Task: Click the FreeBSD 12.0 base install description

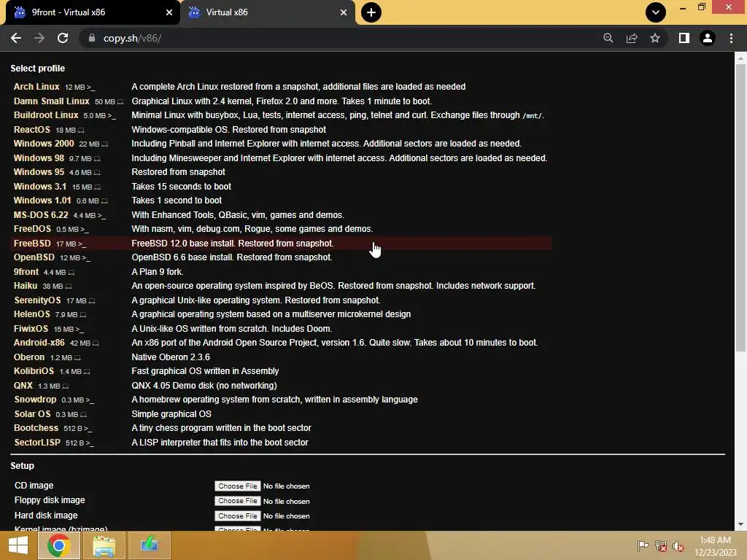Action: 233,244
